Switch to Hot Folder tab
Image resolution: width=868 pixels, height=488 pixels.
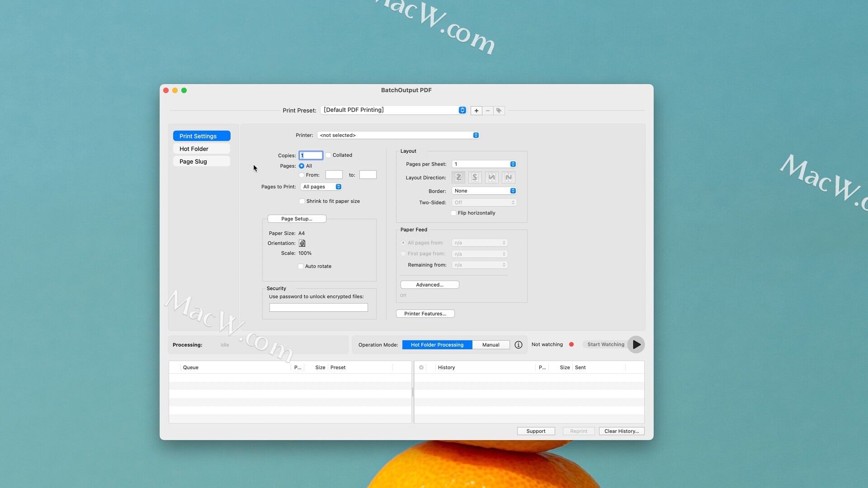point(202,149)
